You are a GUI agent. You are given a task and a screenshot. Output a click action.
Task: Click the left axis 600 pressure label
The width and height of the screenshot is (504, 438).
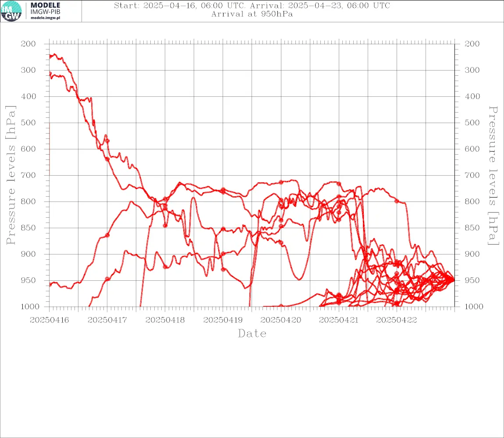(x=28, y=149)
